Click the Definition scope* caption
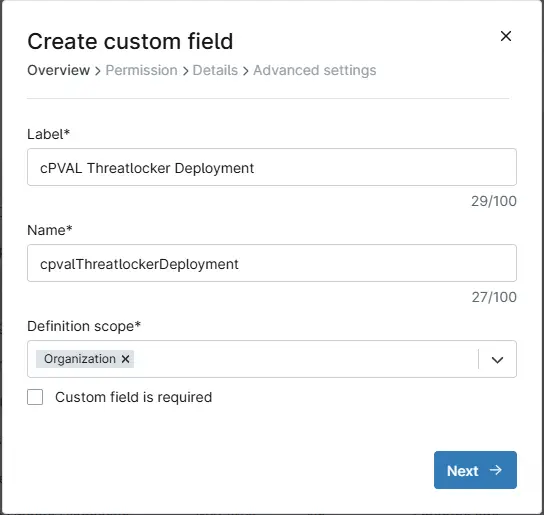 pos(84,326)
